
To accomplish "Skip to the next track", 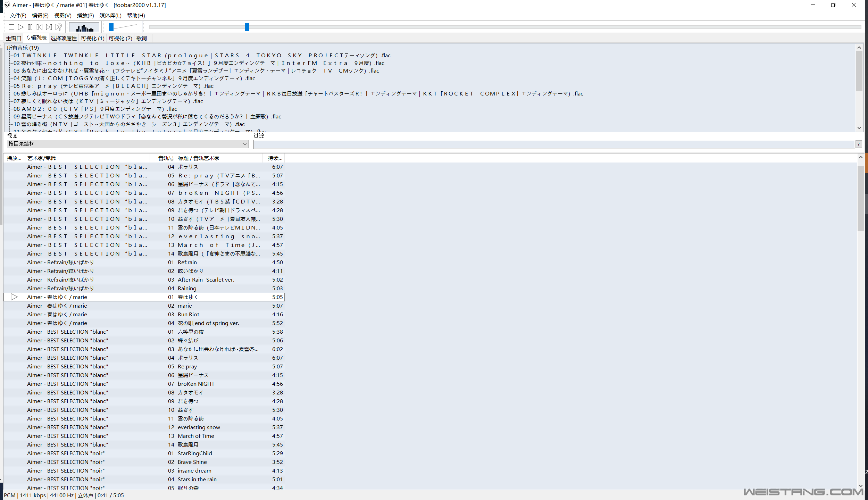I will tap(49, 27).
